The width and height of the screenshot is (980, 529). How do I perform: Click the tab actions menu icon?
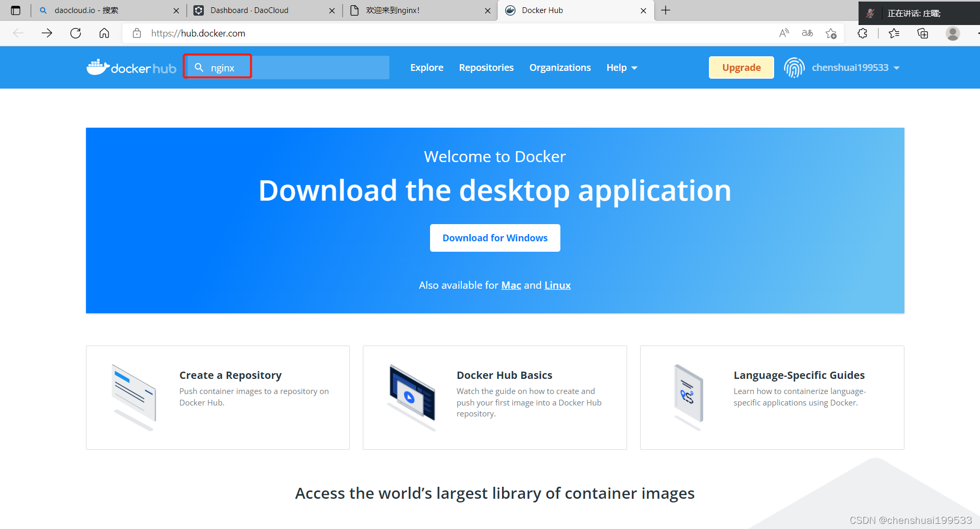coord(16,10)
